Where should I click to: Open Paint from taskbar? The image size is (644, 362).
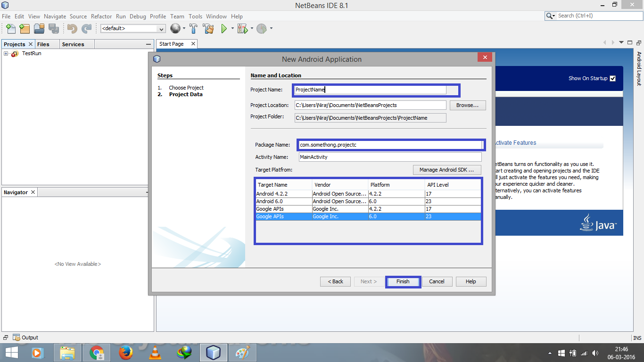click(x=243, y=353)
